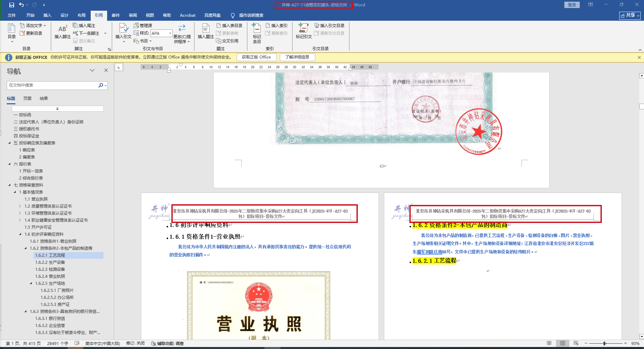Open the Customize Quick Access Toolbar dropdown

(x=44, y=5)
